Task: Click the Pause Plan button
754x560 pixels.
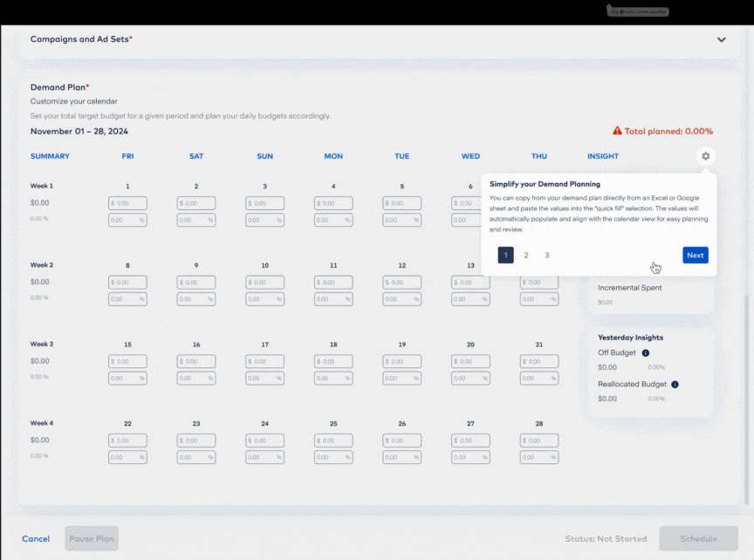Action: point(92,539)
